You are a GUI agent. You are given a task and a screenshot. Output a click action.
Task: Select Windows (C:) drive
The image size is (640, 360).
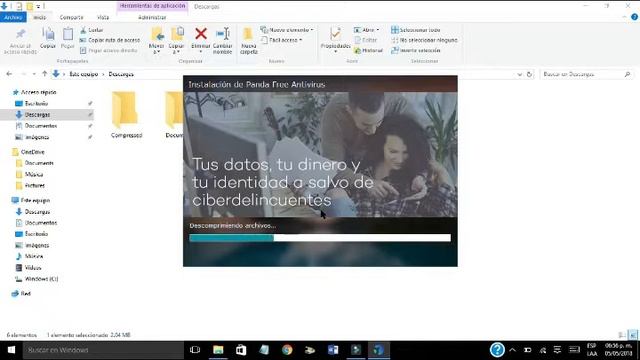click(x=41, y=279)
